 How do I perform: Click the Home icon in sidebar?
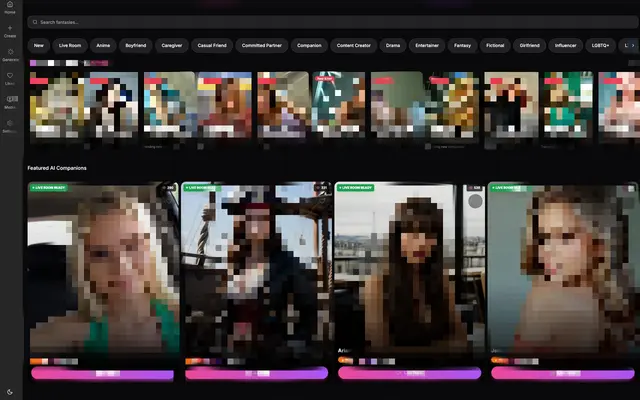tap(10, 5)
